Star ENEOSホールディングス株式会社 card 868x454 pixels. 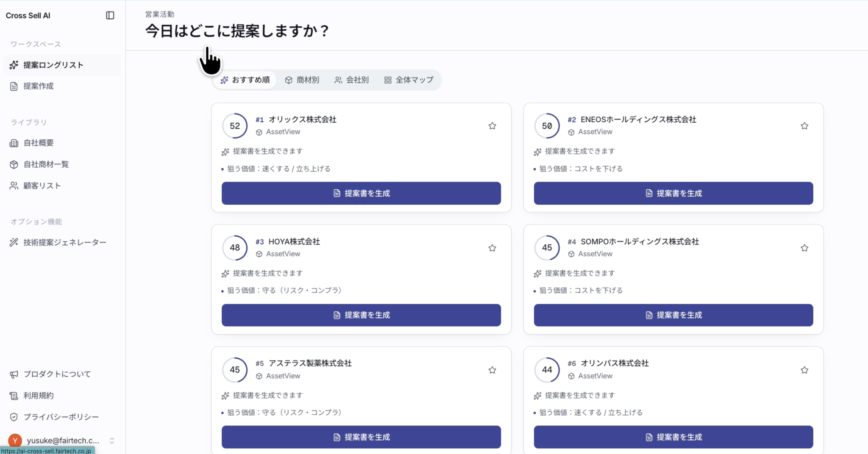pos(804,126)
